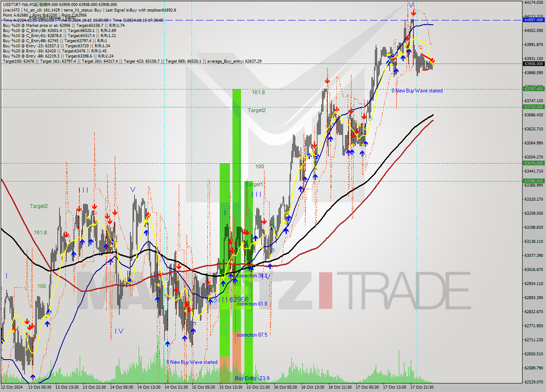Click the 63016.670 price axis value
The width and height of the screenshot is (546, 392).
534,269
